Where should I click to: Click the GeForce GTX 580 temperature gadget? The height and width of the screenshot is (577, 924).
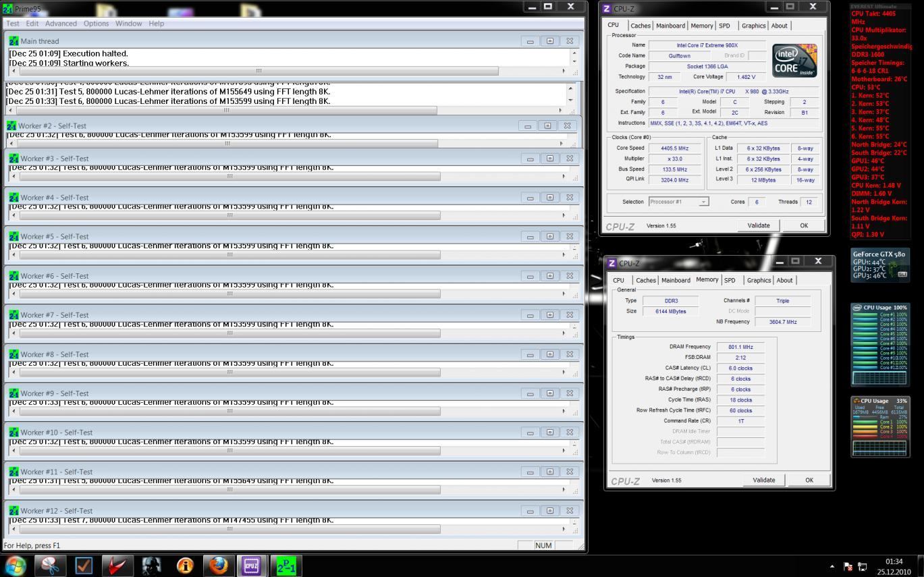(x=880, y=265)
